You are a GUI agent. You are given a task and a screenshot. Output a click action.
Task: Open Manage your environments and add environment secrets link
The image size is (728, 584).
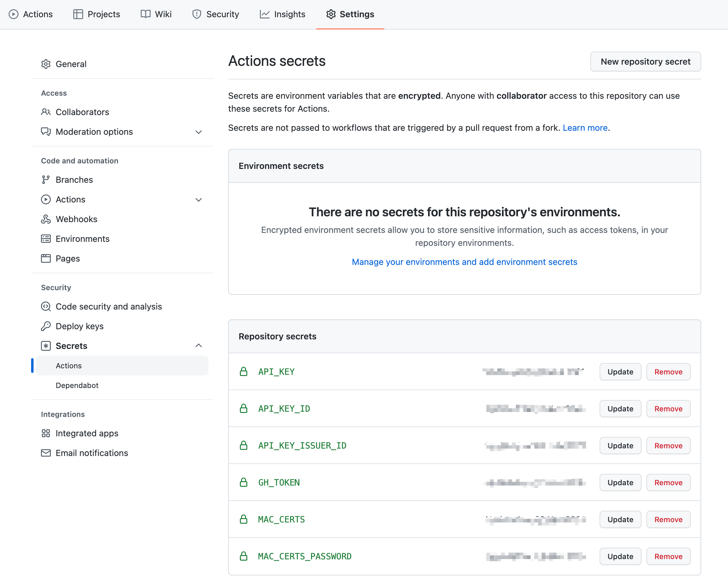tap(464, 262)
